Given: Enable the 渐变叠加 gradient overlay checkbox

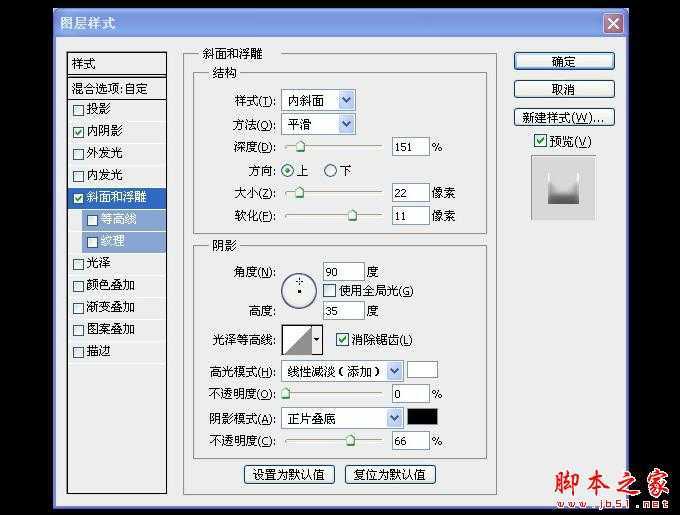Looking at the screenshot, I should pos(78,308).
